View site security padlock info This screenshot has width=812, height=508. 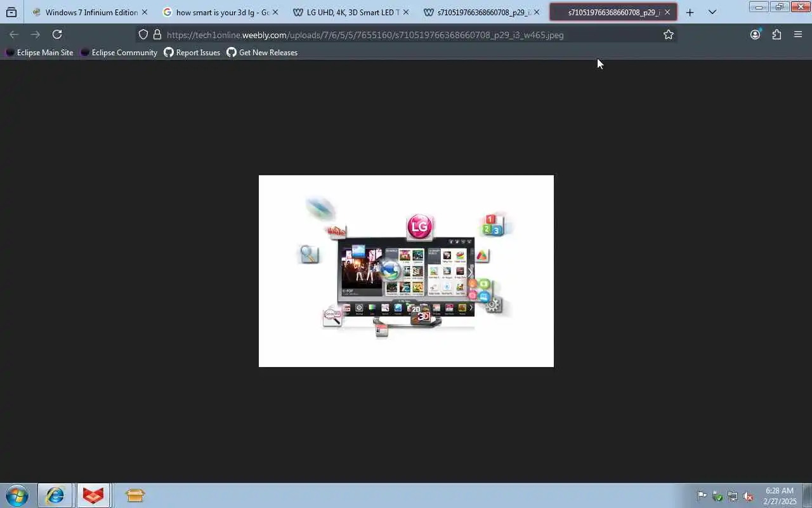[x=157, y=34]
